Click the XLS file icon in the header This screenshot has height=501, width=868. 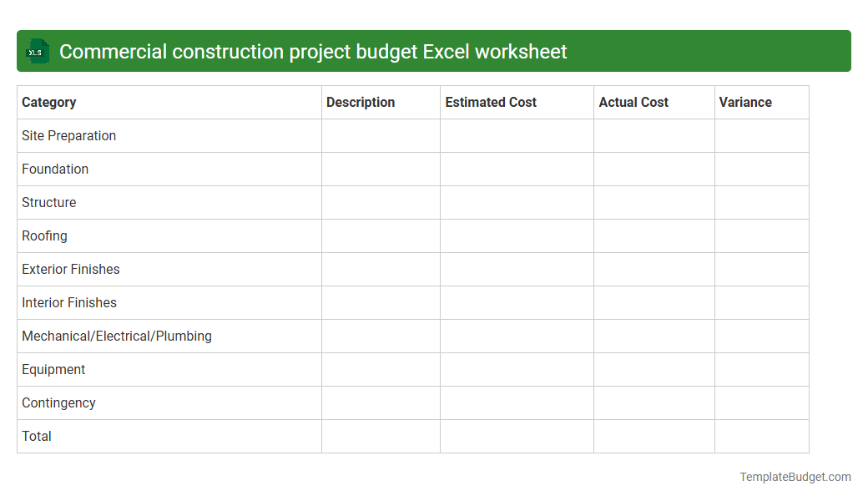coord(37,51)
